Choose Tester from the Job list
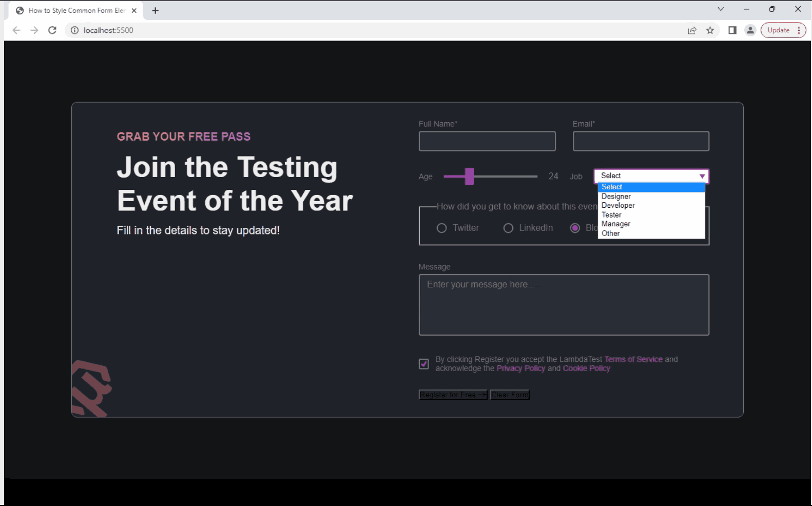Viewport: 812px width, 506px height. [651, 215]
